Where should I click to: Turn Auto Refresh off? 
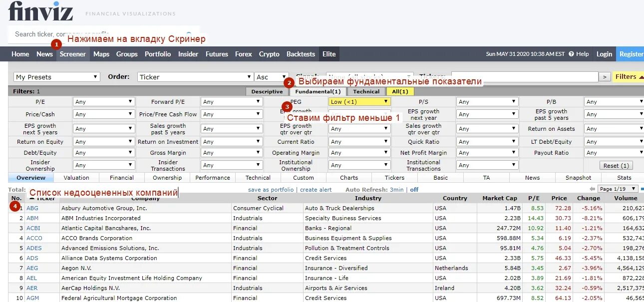tap(414, 190)
